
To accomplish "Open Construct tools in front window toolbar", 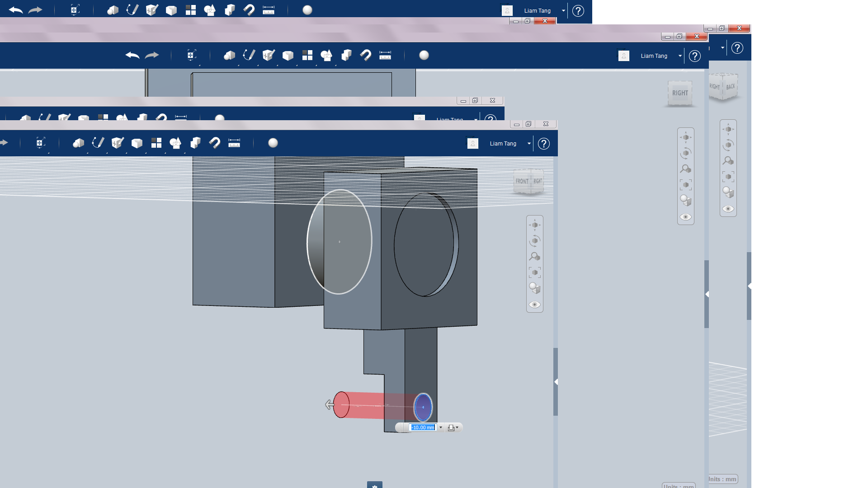I will point(118,143).
